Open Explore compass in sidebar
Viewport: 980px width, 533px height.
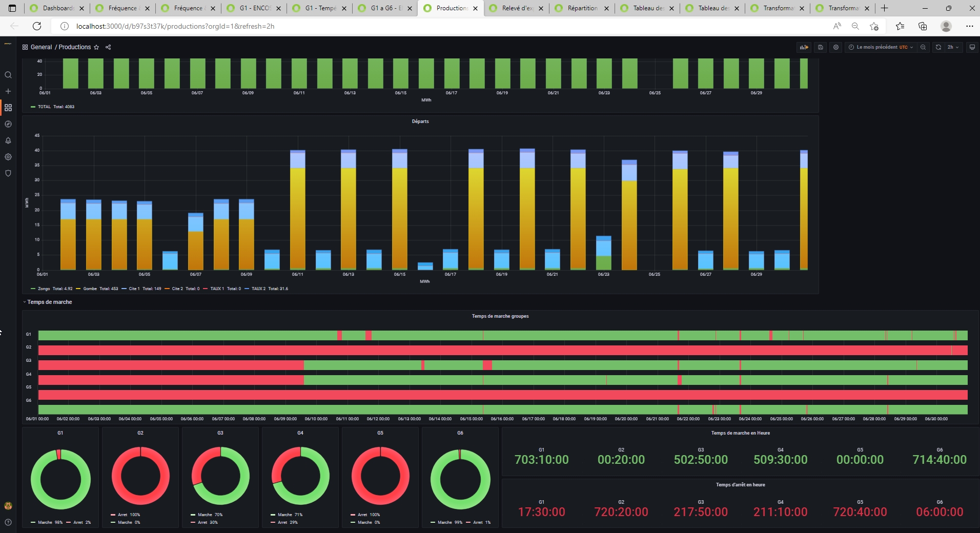point(8,124)
